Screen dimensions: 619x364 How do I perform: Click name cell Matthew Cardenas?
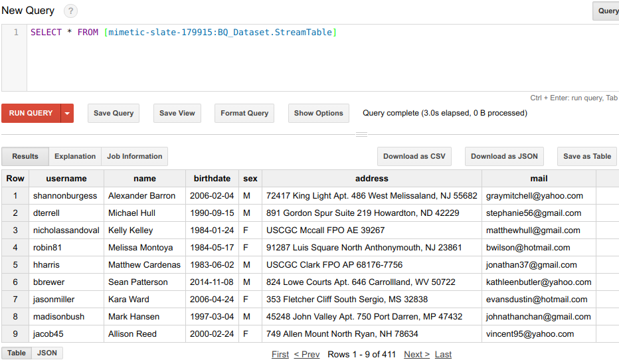click(145, 265)
